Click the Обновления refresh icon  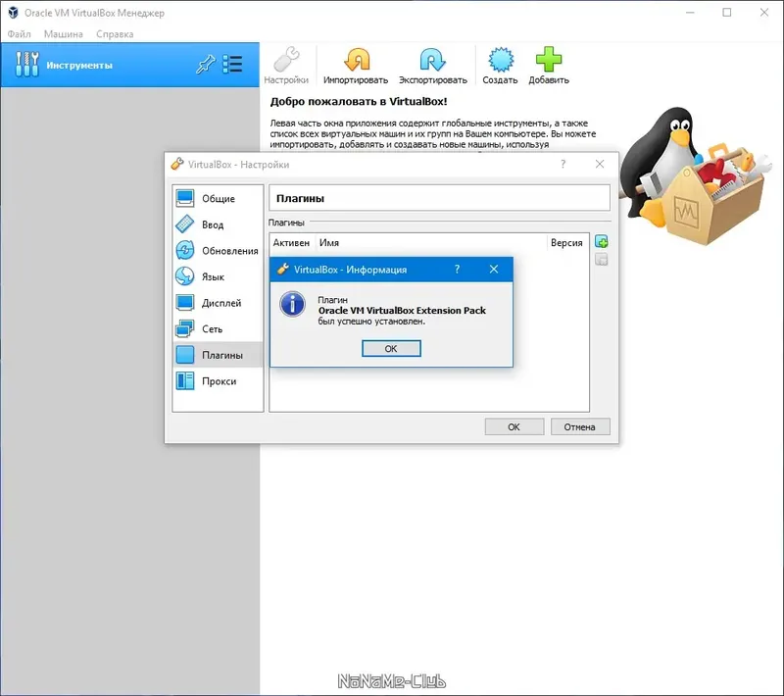(185, 250)
